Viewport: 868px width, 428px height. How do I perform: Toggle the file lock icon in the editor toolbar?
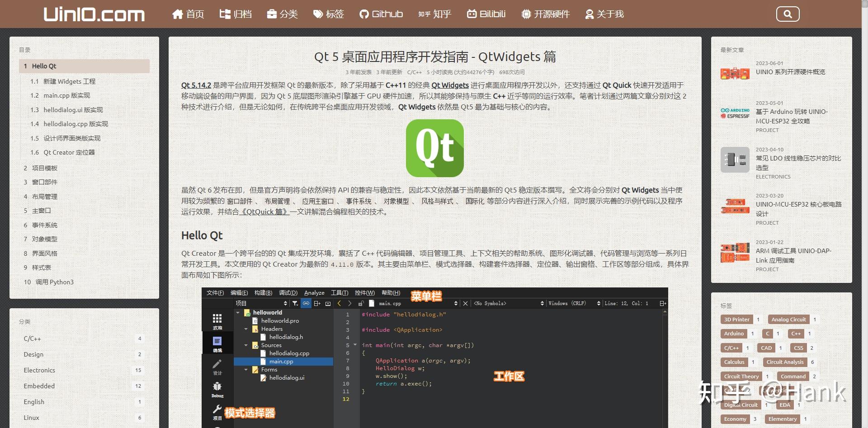361,304
